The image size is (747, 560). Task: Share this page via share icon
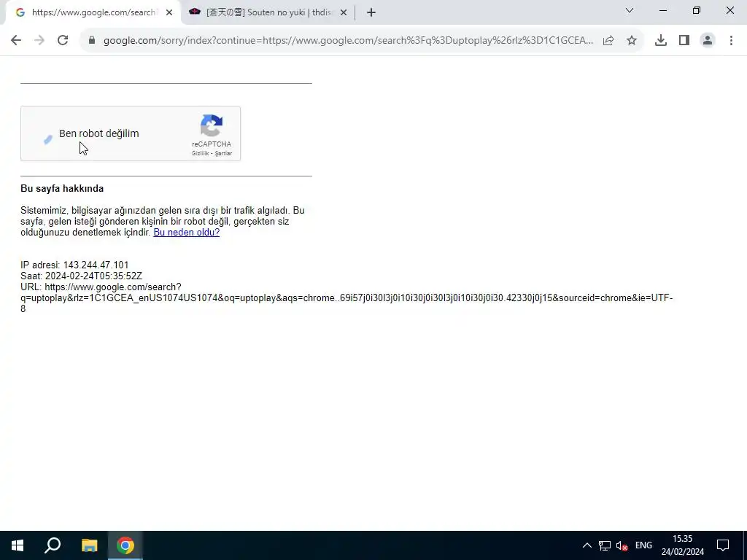pyautogui.click(x=608, y=41)
